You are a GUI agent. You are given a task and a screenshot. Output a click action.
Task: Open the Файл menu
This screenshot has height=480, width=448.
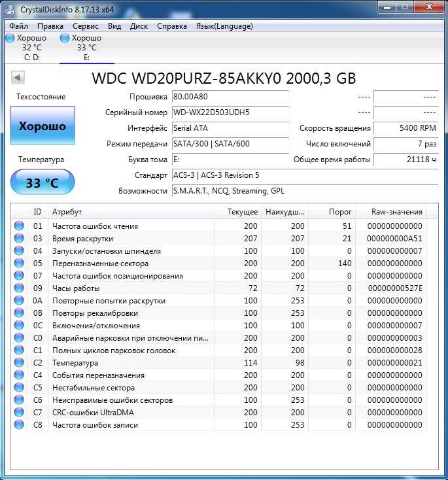point(19,26)
